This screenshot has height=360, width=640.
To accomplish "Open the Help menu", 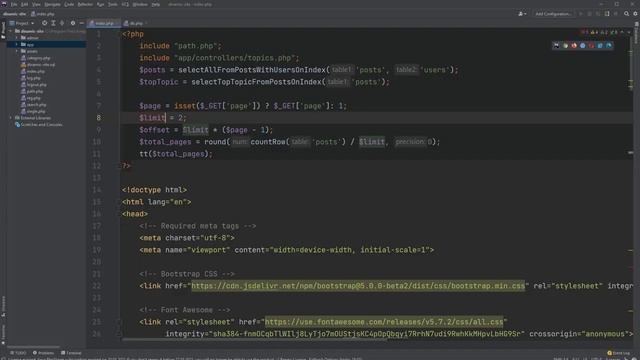I will tap(156, 4).
